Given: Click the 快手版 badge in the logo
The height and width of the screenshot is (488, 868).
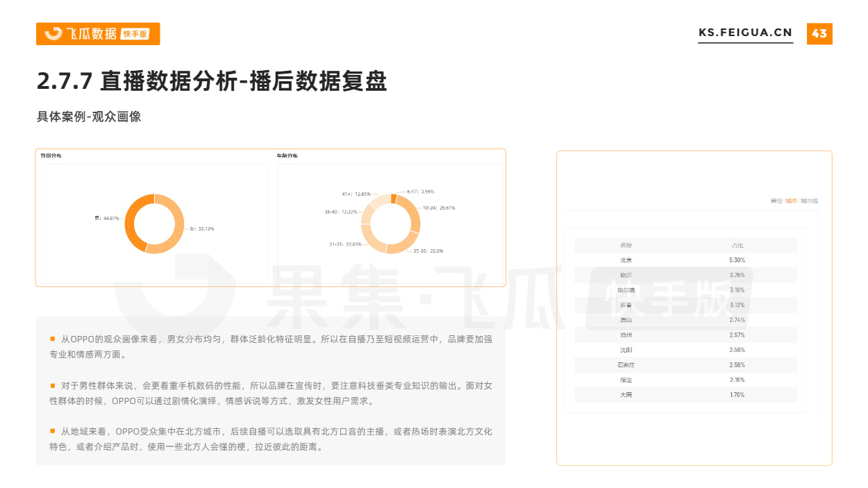Looking at the screenshot, I should (x=137, y=34).
